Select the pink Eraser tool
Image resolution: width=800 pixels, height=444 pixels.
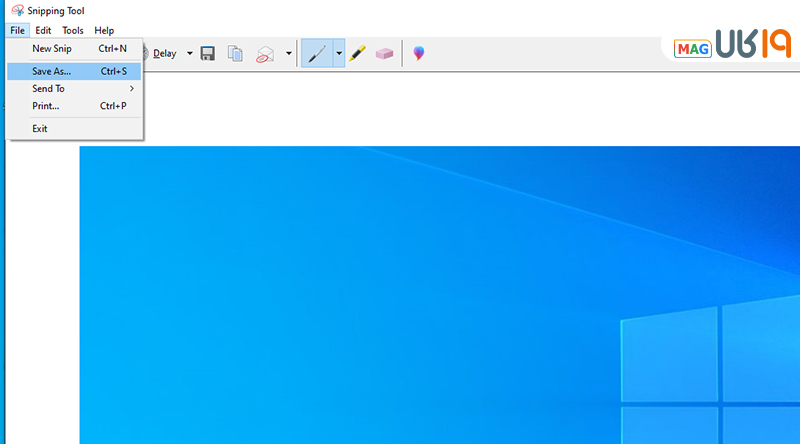pyautogui.click(x=384, y=54)
